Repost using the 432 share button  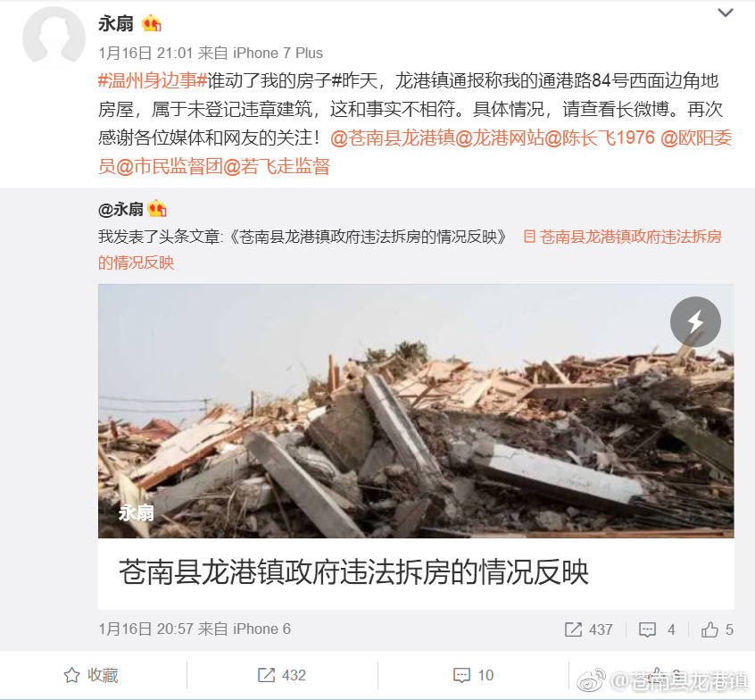tap(282, 675)
